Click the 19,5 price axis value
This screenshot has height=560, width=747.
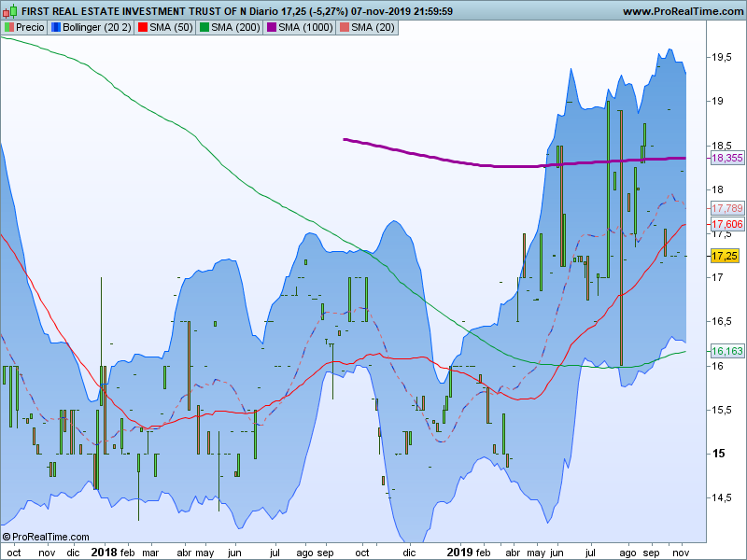[x=722, y=57]
